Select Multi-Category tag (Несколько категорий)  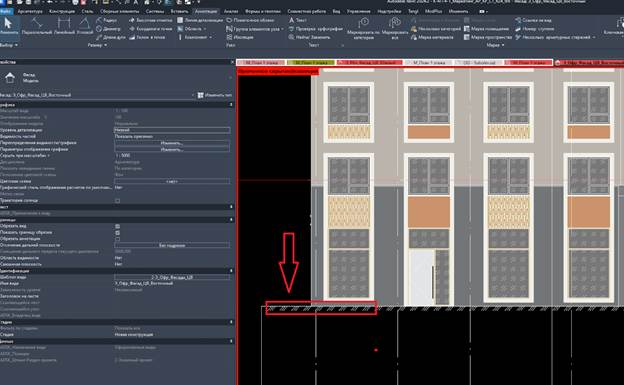click(436, 29)
